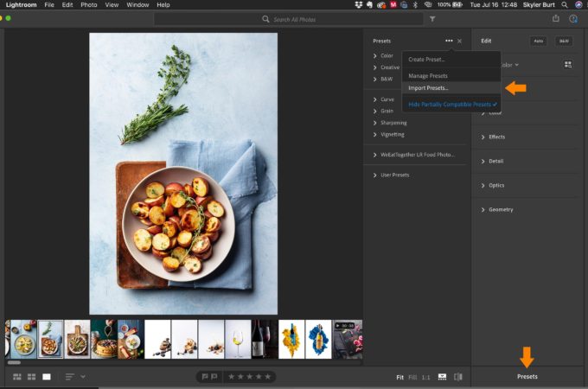The height and width of the screenshot is (389, 588).
Task: Expand the Grain preset group
Action: coord(383,111)
